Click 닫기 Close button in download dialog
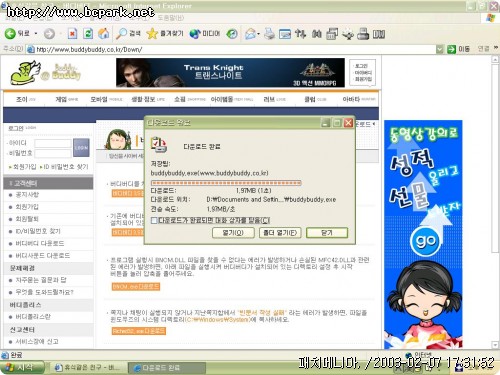The height and width of the screenshot is (375, 500). 327,233
